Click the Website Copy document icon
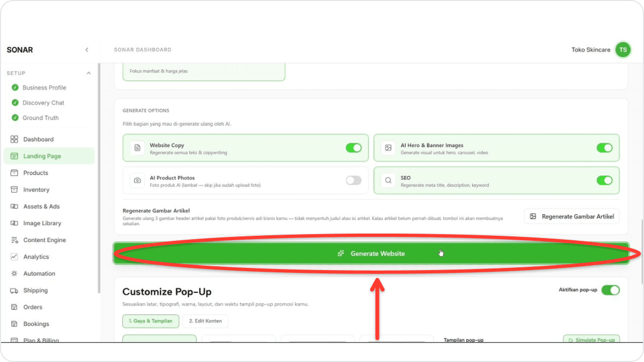Image resolution: width=644 pixels, height=362 pixels. tap(137, 148)
